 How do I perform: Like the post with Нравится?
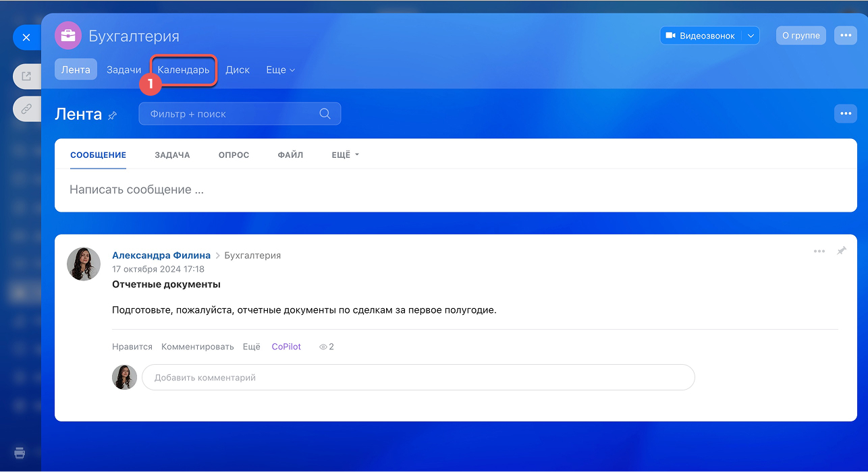[132, 347]
